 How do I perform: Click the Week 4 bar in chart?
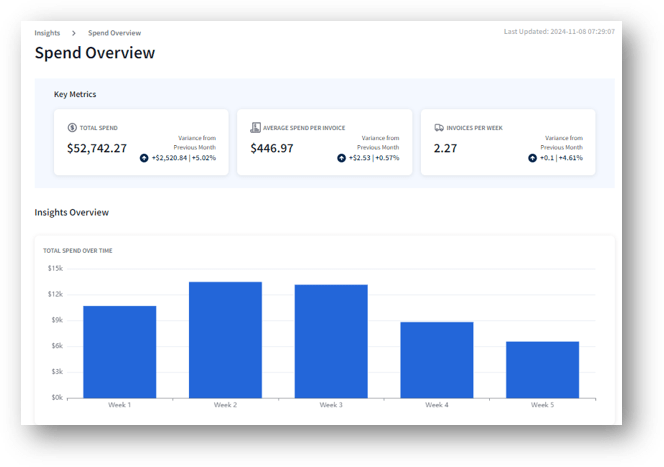(437, 359)
